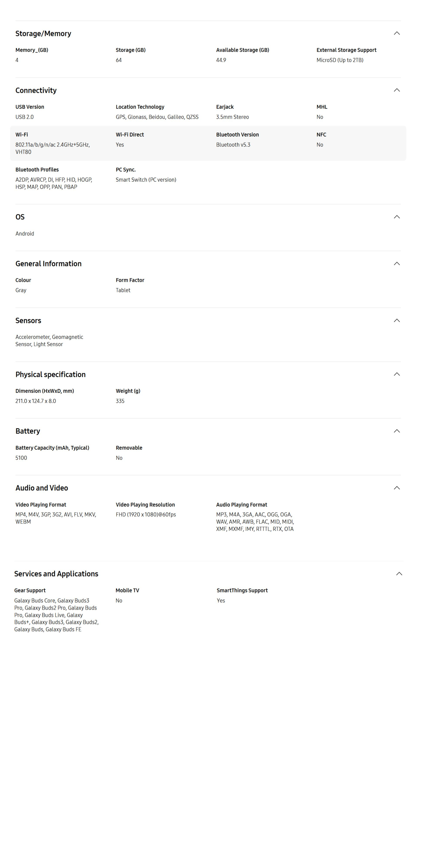Click the Audio and Video collapse arrow
Viewport: 434px width, 868px height.
coord(397,487)
